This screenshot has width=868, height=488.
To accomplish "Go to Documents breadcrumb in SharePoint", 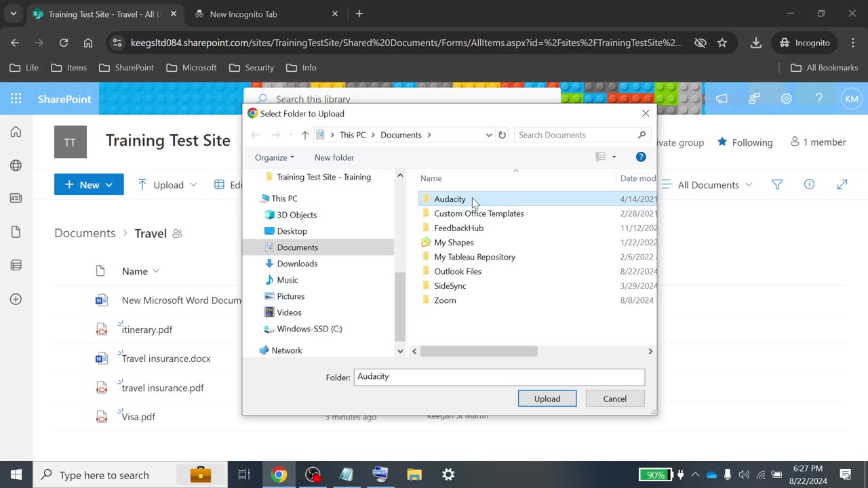I will pos(85,233).
